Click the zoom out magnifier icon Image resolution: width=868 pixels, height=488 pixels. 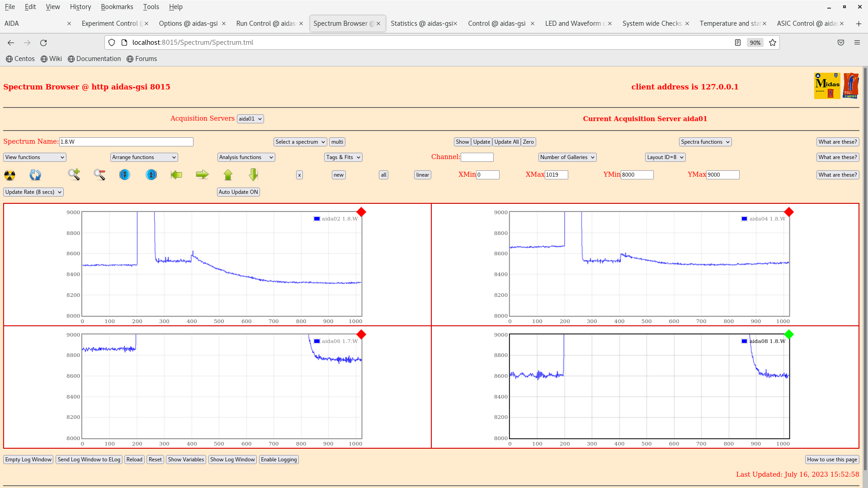point(99,174)
